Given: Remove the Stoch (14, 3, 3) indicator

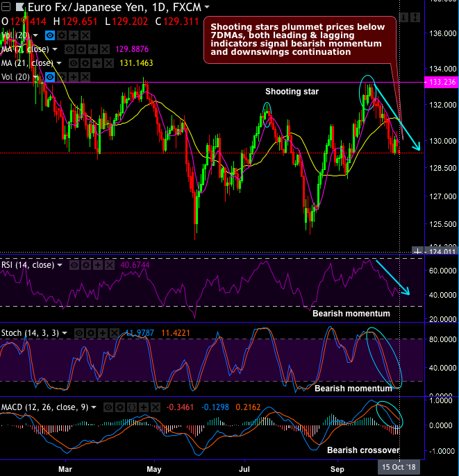Looking at the screenshot, I should pos(115,333).
